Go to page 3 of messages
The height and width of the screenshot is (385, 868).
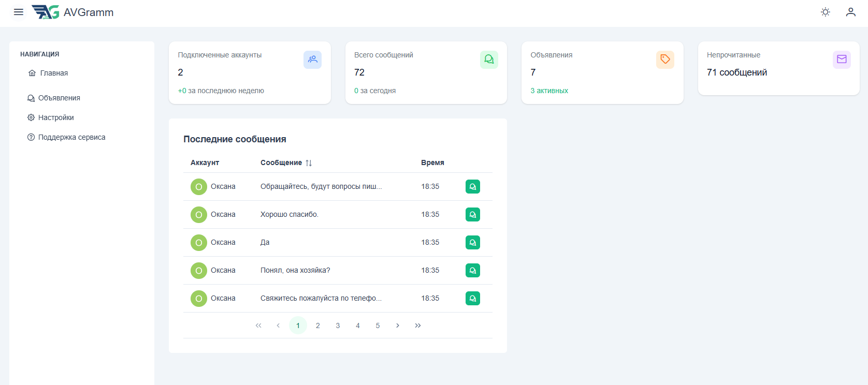(x=338, y=325)
